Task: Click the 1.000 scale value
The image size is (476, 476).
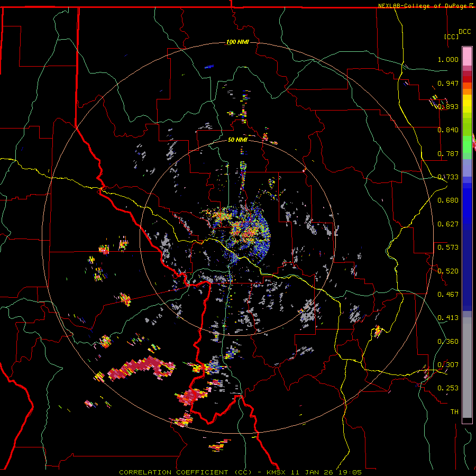Action: point(448,59)
